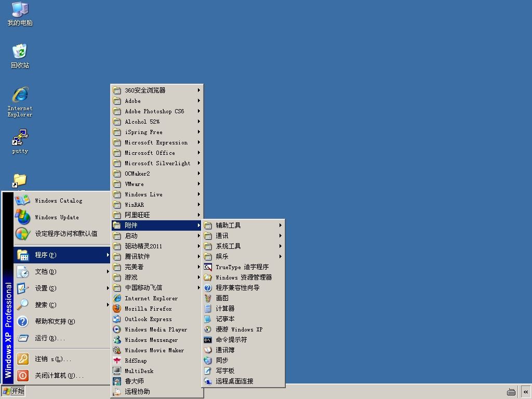Viewport: 532px width, 399px height.
Task: Click the Outlook Express icon
Action: pyautogui.click(x=117, y=319)
